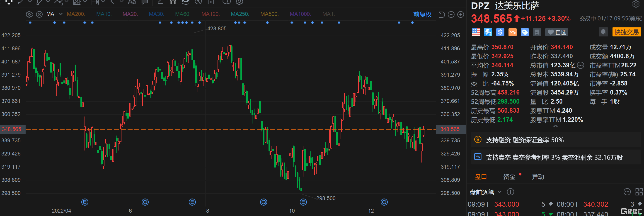Switch to the 异动 tab
The width and height of the screenshot is (644, 216).
[x=537, y=177]
